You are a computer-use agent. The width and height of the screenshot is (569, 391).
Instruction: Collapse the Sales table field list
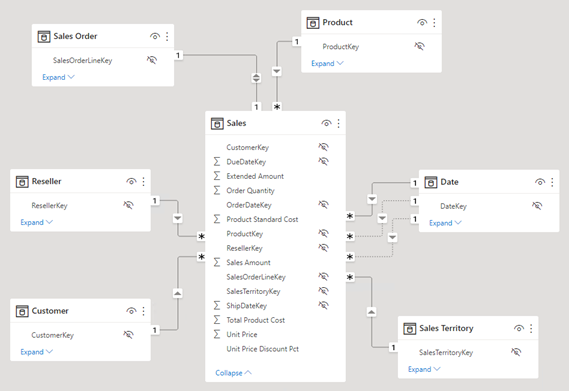(x=233, y=373)
